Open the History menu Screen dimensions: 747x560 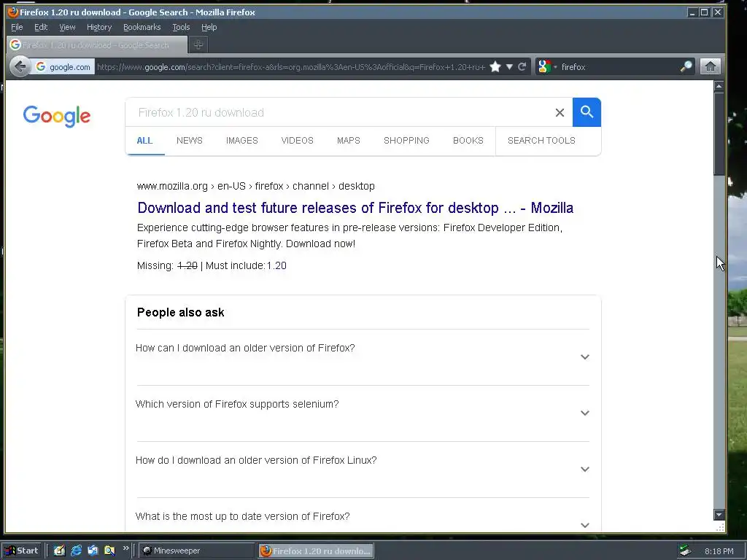tap(99, 27)
